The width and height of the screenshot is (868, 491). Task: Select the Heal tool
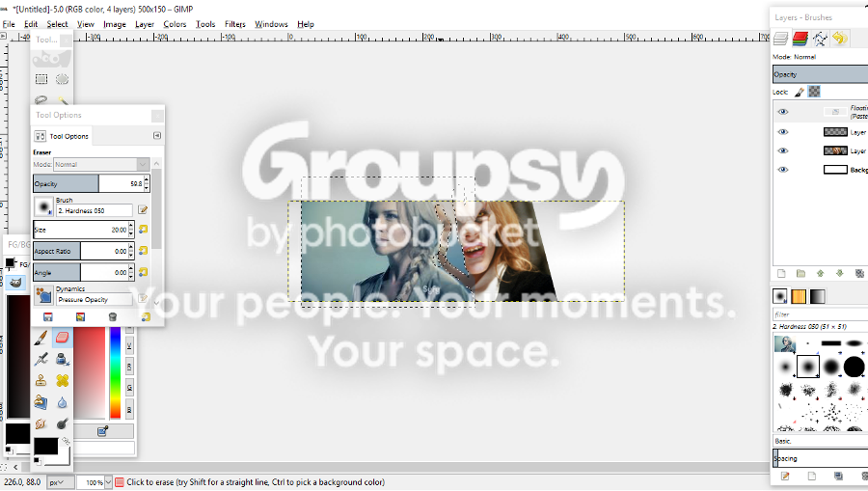click(62, 380)
